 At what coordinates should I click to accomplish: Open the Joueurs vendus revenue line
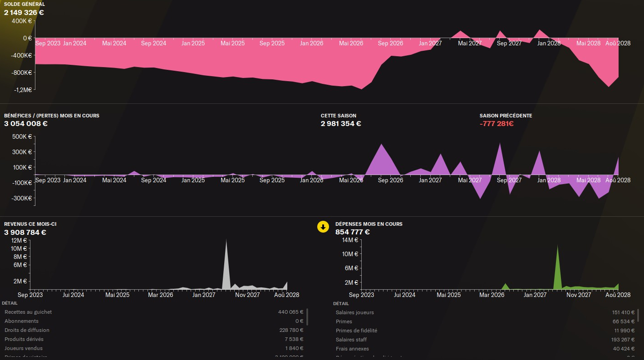[154, 348]
